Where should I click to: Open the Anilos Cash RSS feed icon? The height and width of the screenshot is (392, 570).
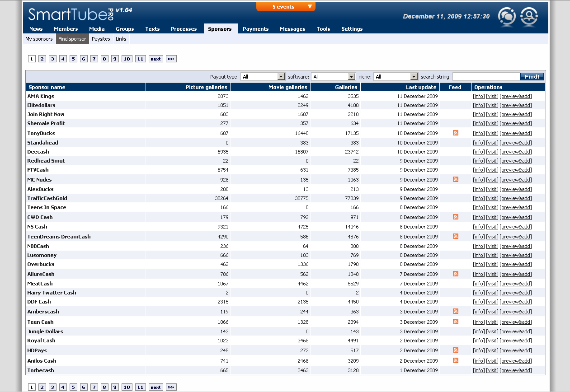pyautogui.click(x=456, y=360)
